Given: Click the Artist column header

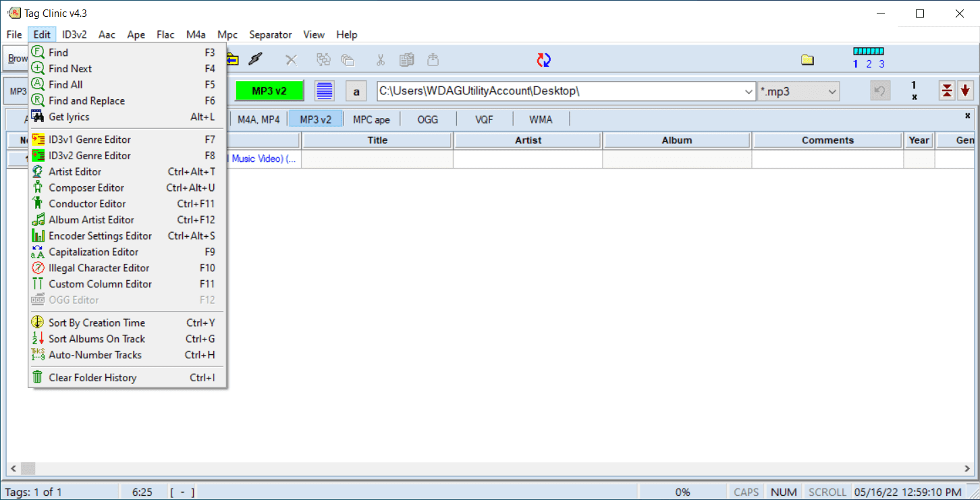Looking at the screenshot, I should (x=528, y=140).
